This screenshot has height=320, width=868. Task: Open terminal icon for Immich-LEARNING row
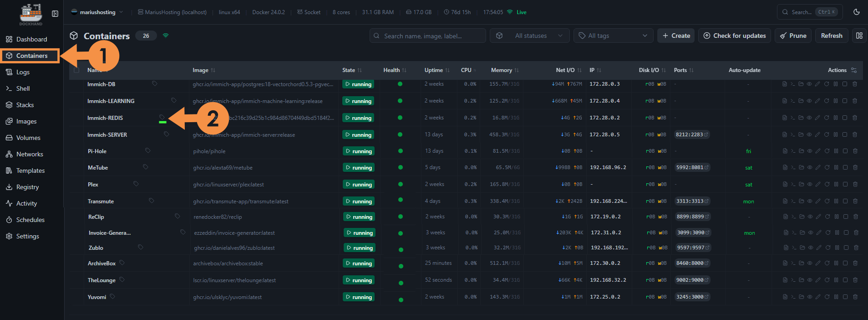click(x=793, y=101)
